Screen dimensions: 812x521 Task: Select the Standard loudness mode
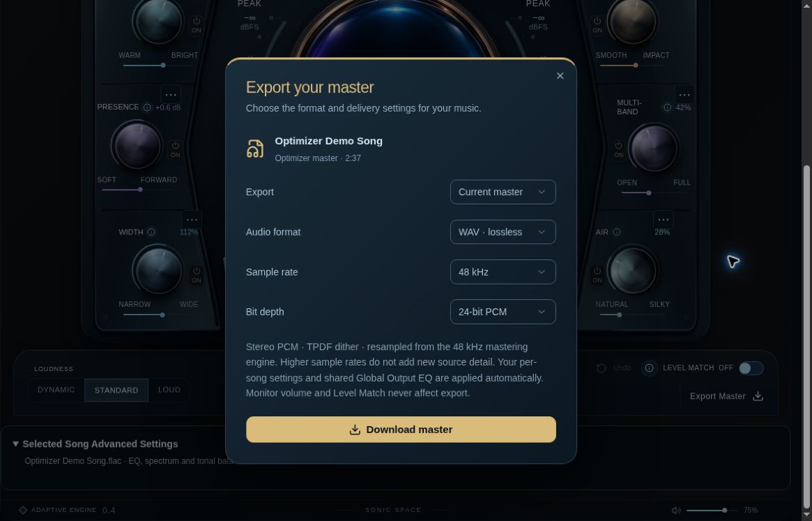point(116,390)
